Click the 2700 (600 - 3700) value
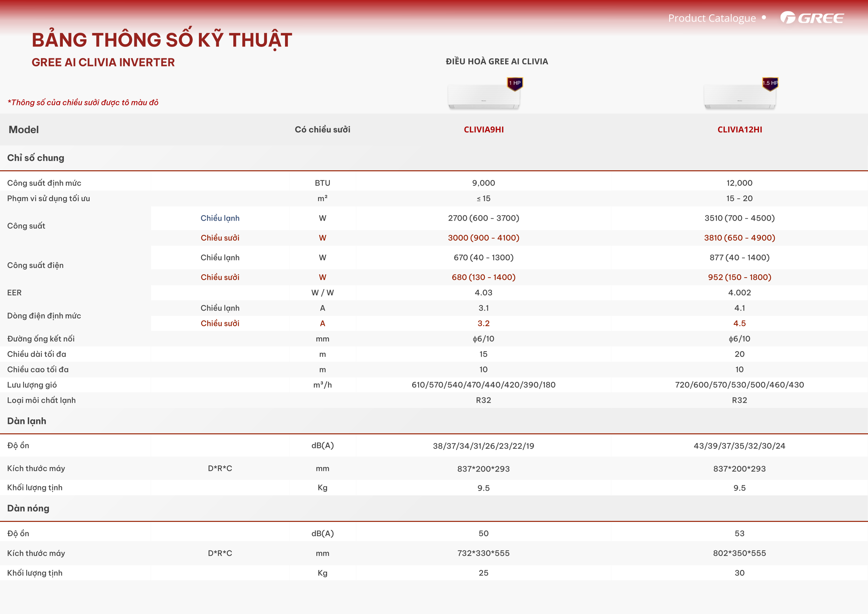868x614 pixels. 484,218
